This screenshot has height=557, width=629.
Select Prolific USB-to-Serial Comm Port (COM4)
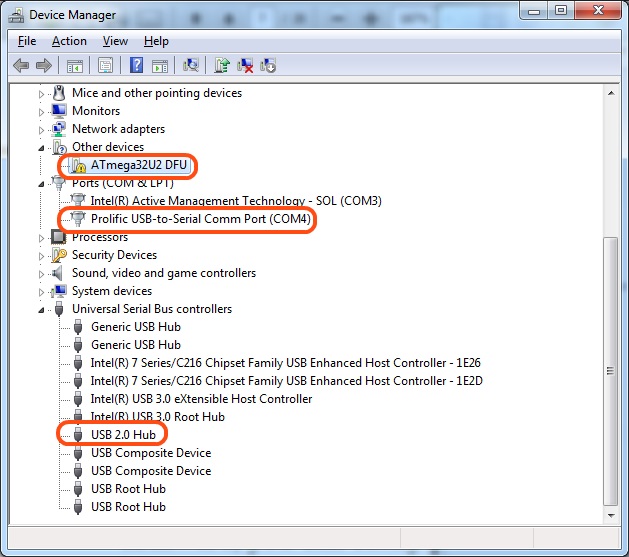point(201,219)
